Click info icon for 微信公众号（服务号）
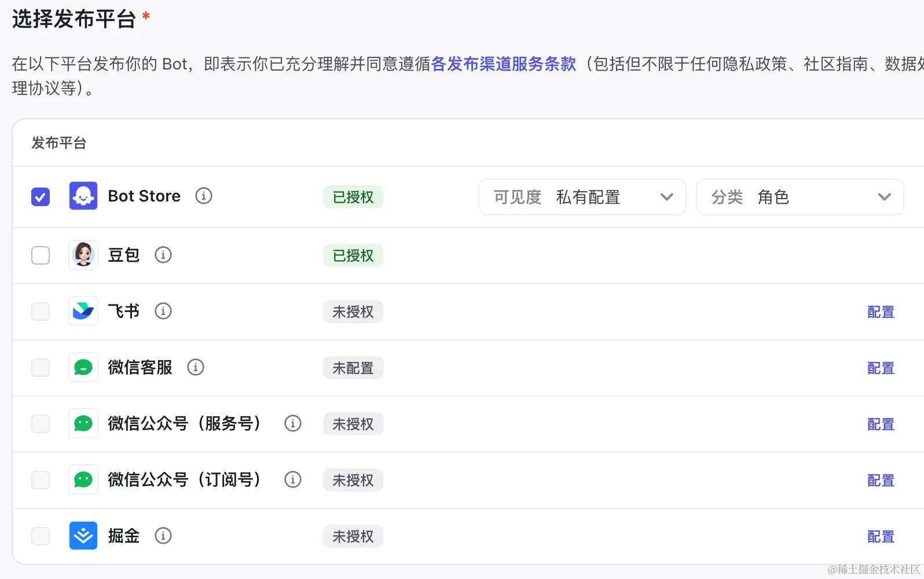Image resolution: width=924 pixels, height=579 pixels. (x=293, y=423)
